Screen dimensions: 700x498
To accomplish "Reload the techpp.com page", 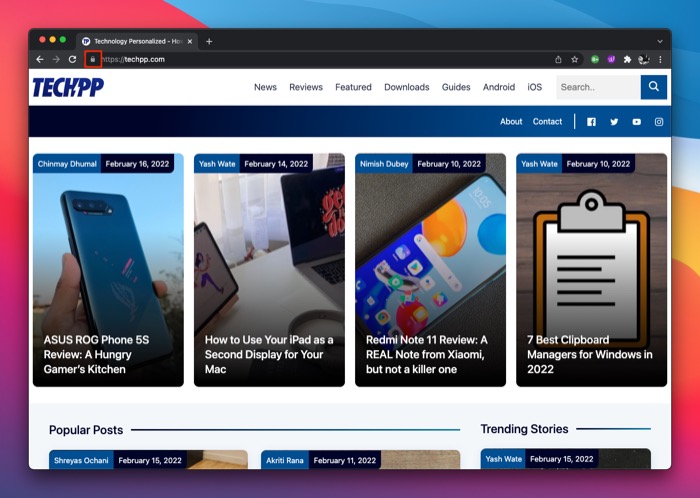I will coord(72,59).
